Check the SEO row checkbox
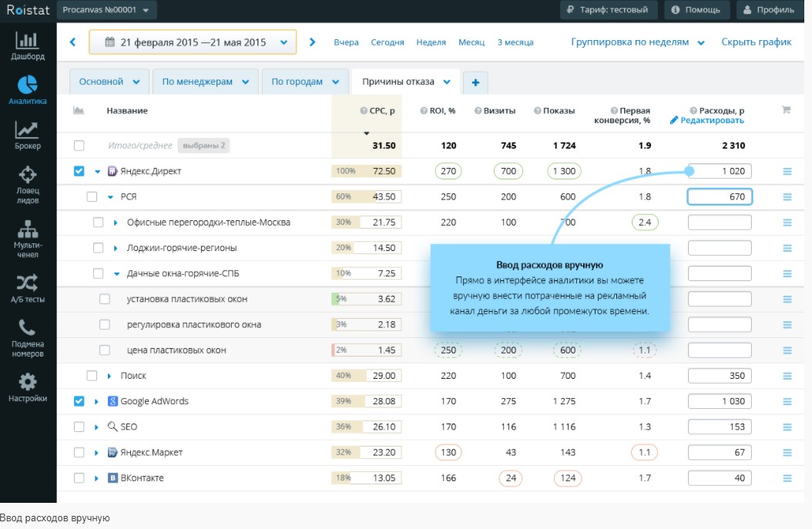812x529 pixels. coord(79,427)
